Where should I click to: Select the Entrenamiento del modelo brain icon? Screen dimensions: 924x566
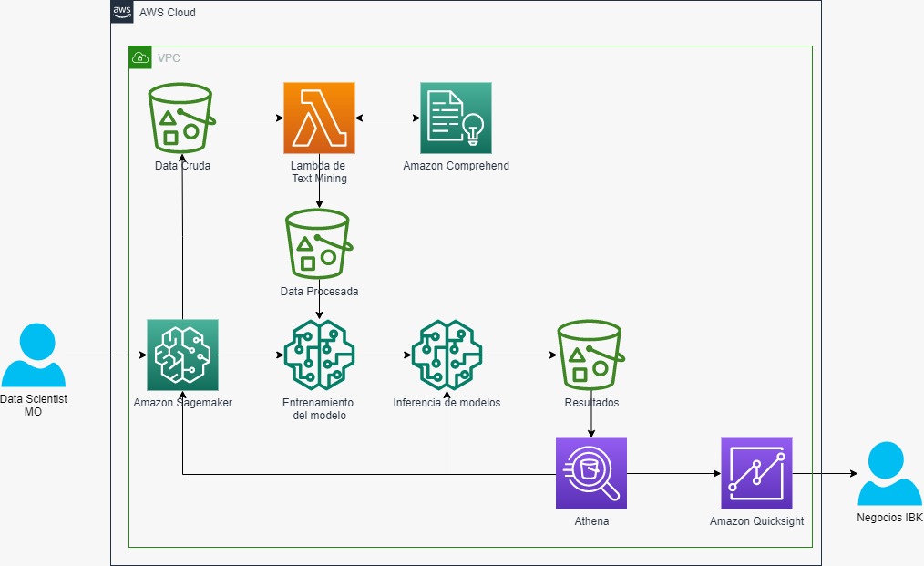319,355
